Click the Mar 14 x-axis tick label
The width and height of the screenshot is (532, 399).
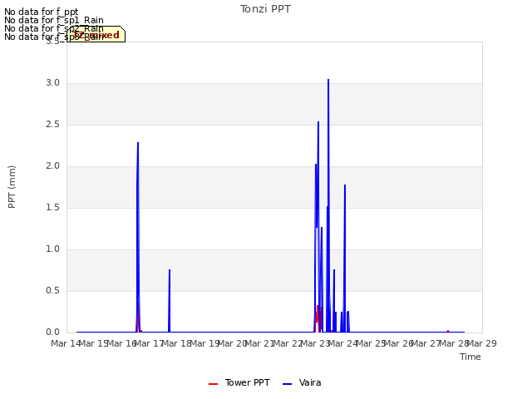click(66, 343)
